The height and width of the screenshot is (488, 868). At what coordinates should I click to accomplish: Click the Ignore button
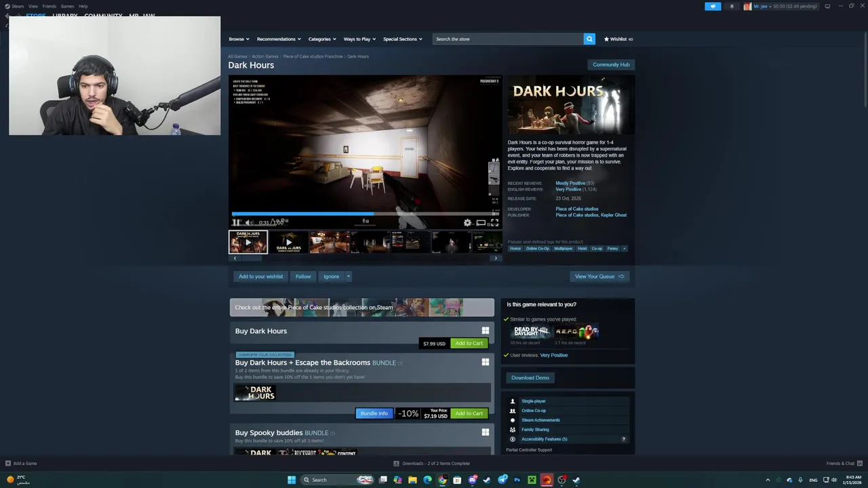pyautogui.click(x=331, y=277)
